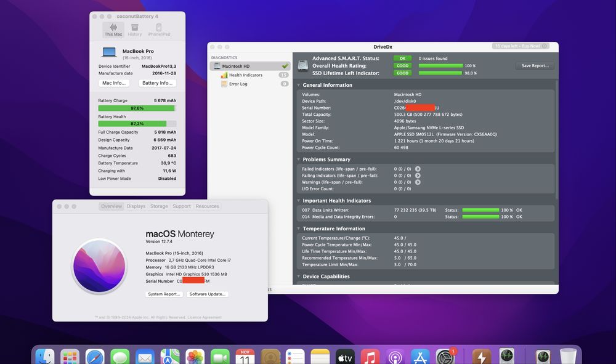Click Save Report... in DriveDx
The width and height of the screenshot is (616, 364).
535,66
